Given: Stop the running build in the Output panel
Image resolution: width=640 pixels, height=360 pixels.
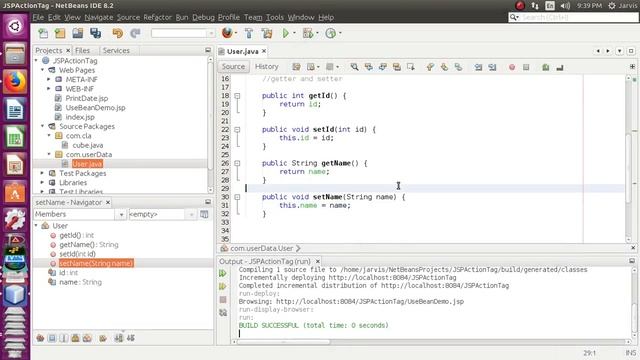Looking at the screenshot, I should (223, 300).
